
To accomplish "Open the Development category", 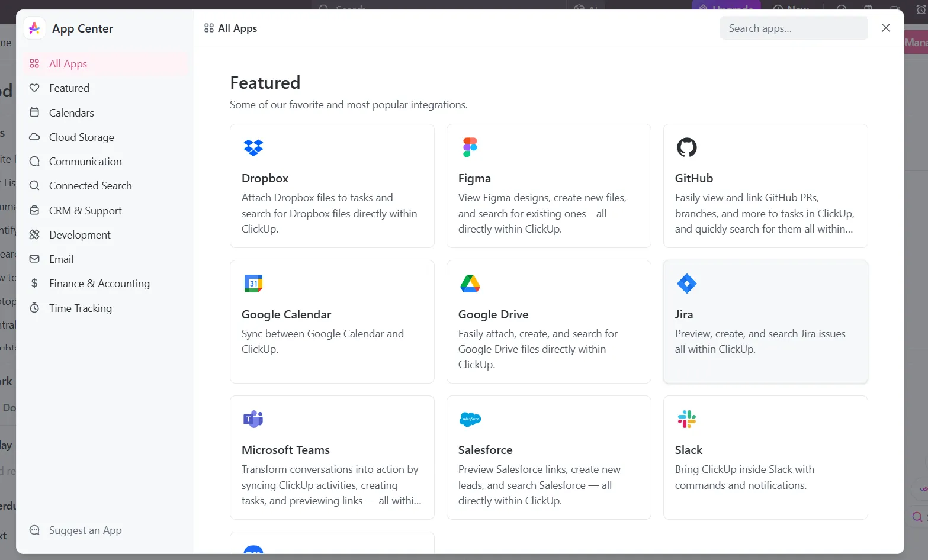I will click(105, 234).
